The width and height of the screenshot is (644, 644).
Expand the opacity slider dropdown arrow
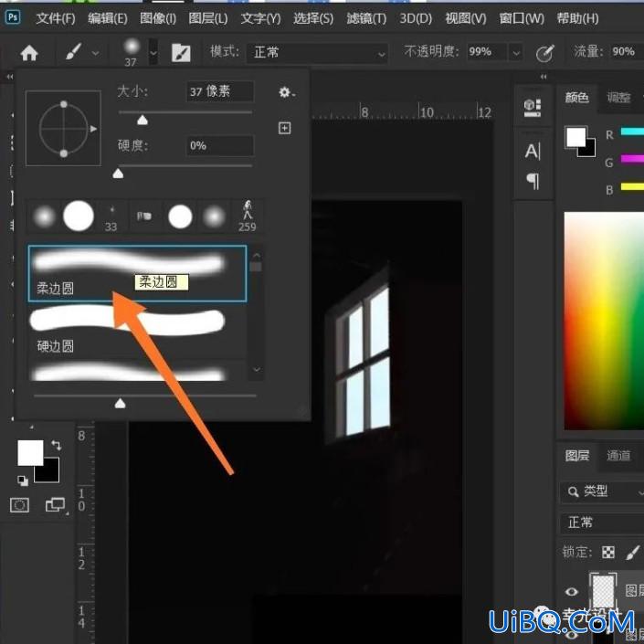point(516,53)
